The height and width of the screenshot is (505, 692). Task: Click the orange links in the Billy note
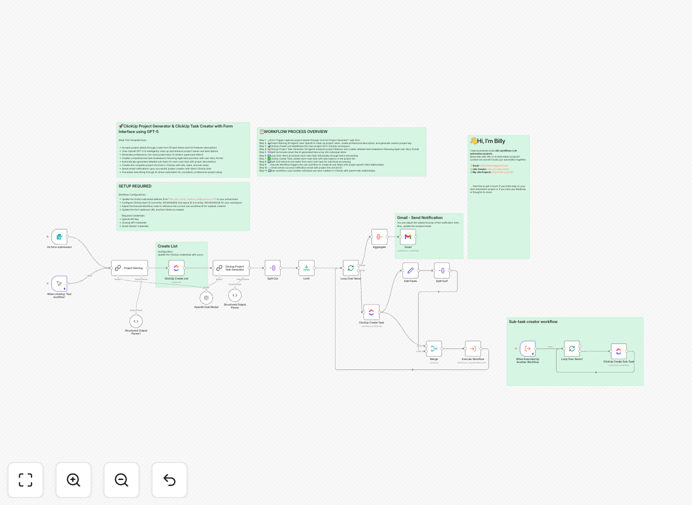[x=494, y=169]
